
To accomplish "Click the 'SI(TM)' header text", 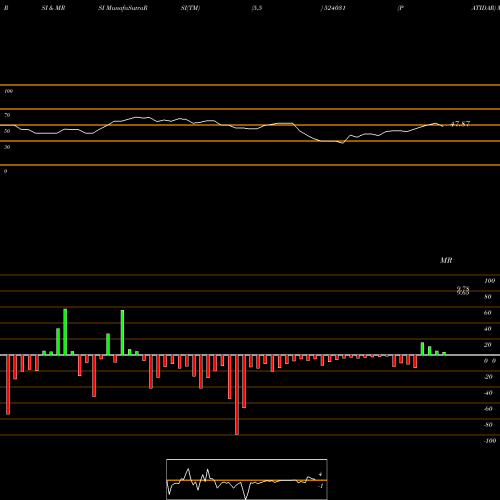I will pyautogui.click(x=190, y=8).
